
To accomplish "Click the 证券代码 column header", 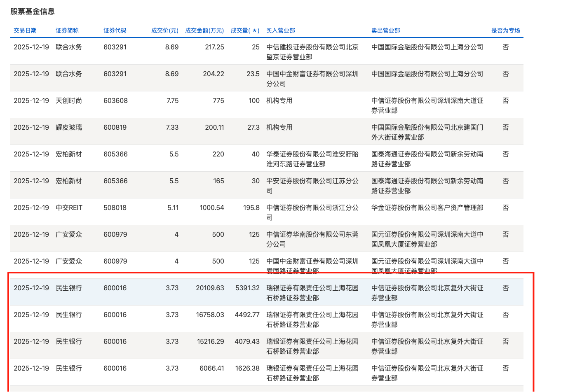I will coord(115,30).
